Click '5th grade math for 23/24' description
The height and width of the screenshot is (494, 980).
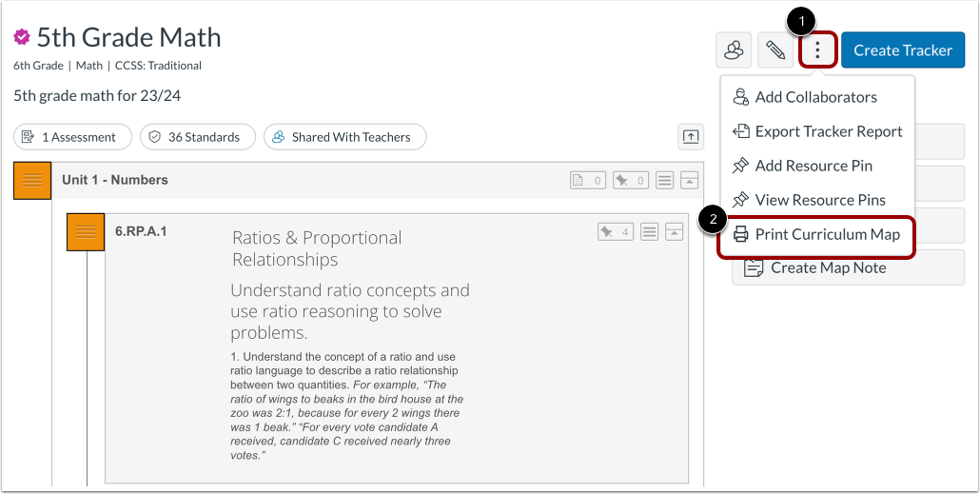pos(97,96)
